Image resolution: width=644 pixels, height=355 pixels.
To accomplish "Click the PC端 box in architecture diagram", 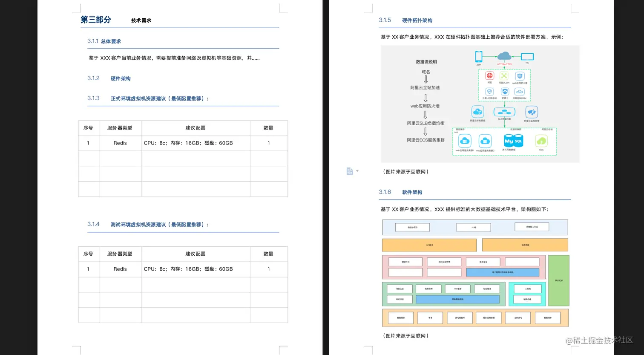I will click(x=474, y=228).
